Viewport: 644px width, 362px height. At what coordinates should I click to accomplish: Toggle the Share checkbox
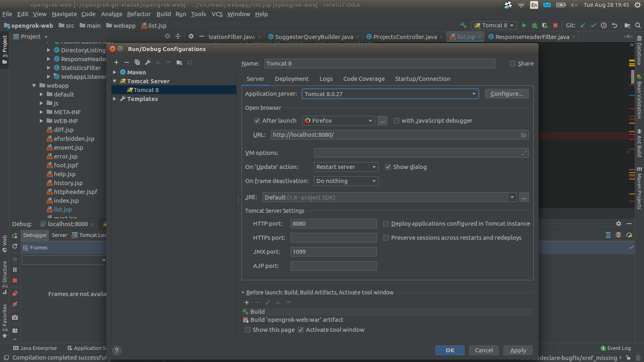[x=513, y=64]
